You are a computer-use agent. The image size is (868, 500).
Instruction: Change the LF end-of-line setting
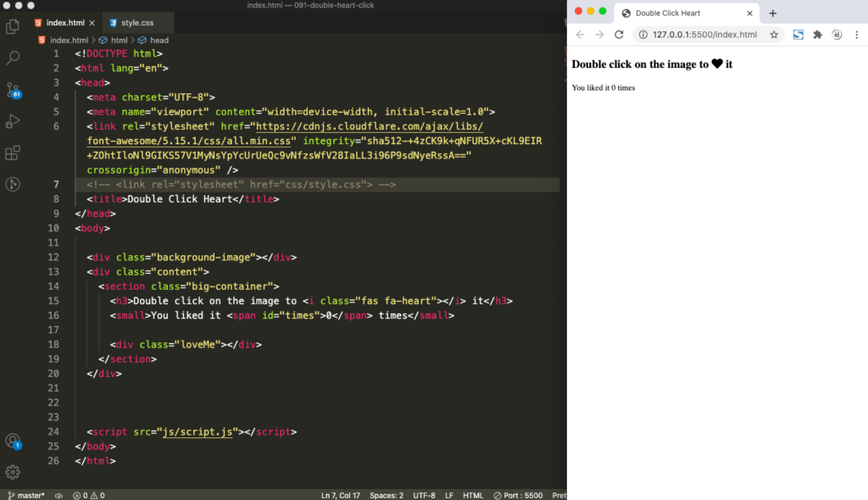click(449, 496)
